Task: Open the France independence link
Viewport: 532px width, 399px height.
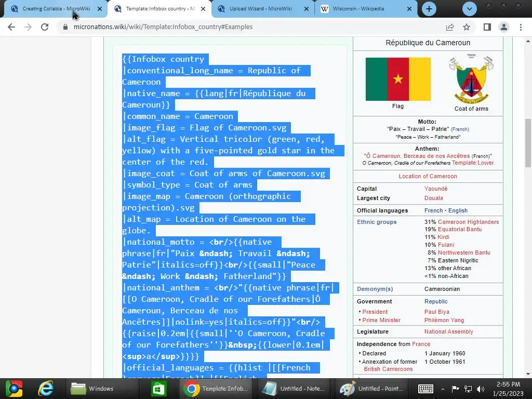Action: [421, 344]
